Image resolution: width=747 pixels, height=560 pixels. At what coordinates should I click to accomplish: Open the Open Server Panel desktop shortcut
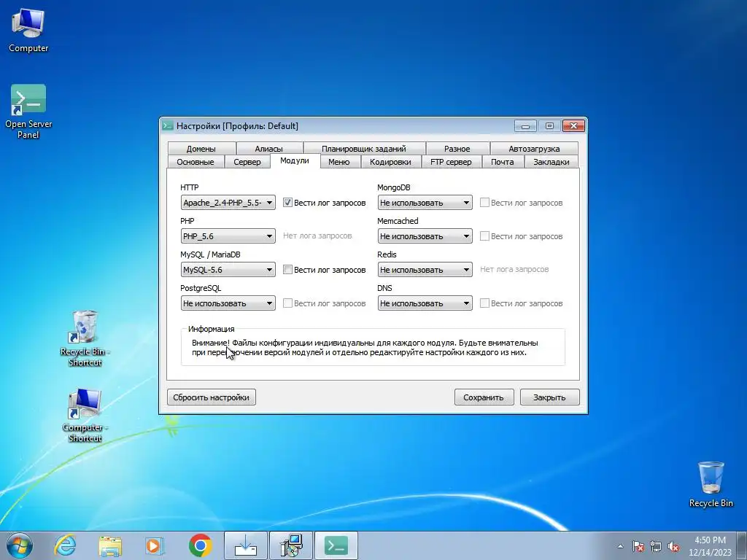(x=28, y=112)
